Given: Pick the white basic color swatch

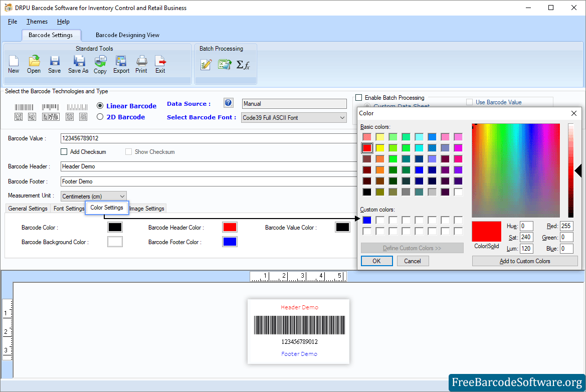Looking at the screenshot, I should click(x=458, y=192).
